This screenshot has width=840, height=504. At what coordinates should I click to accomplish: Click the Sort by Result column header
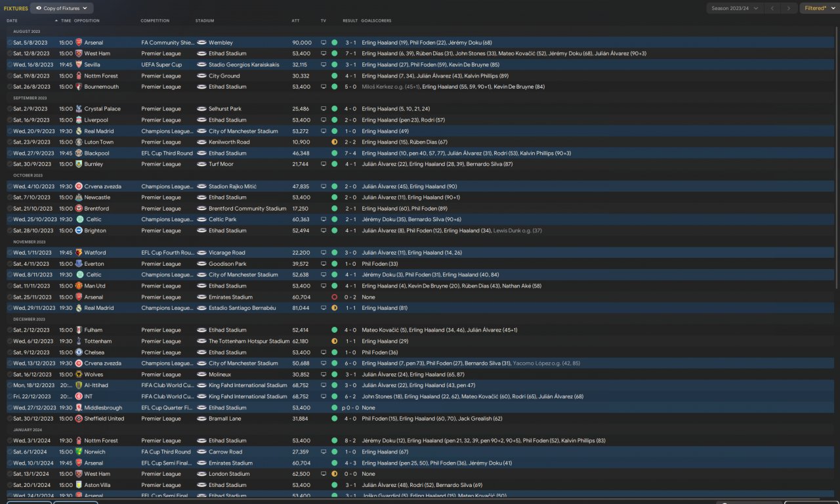(350, 21)
